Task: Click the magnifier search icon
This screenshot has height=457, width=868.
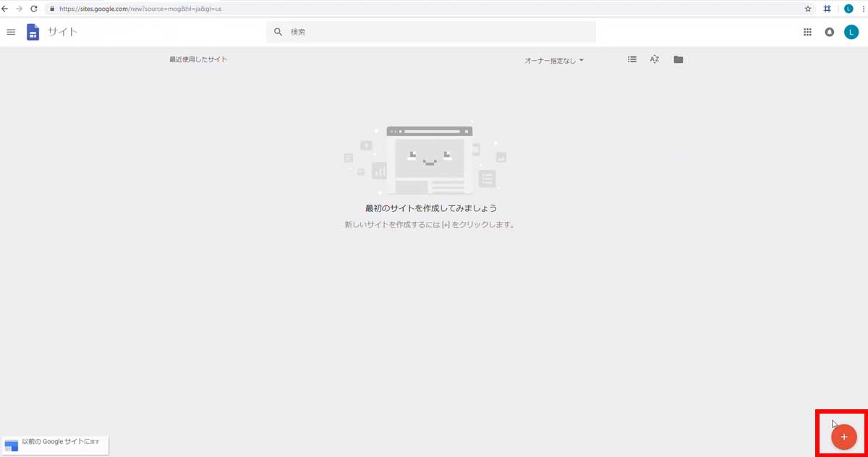Action: tap(278, 32)
